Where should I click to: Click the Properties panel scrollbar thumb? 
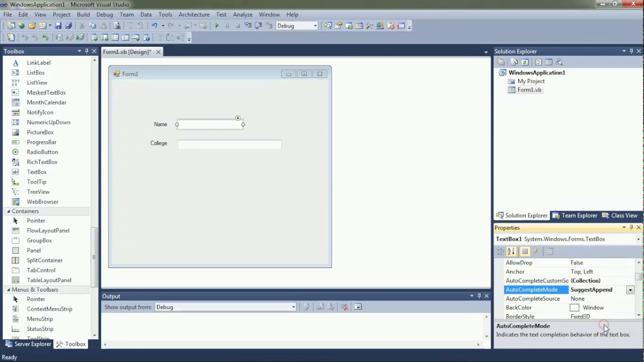(638, 277)
